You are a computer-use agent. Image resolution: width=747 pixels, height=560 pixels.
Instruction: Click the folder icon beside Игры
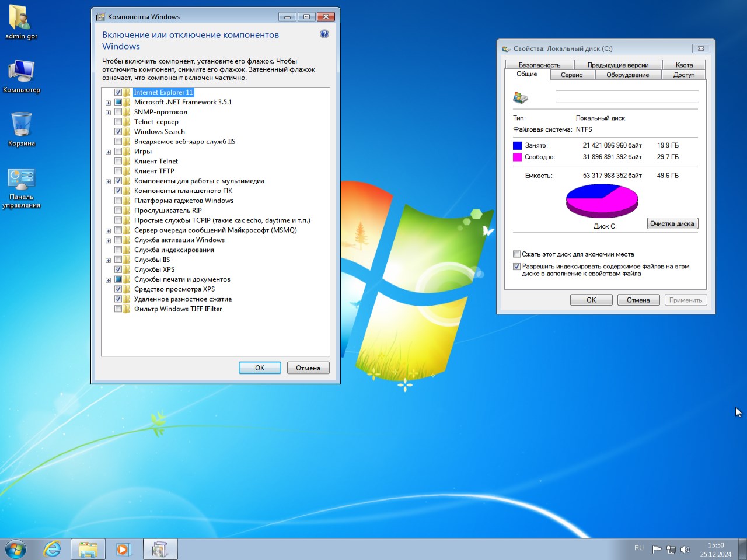(127, 152)
